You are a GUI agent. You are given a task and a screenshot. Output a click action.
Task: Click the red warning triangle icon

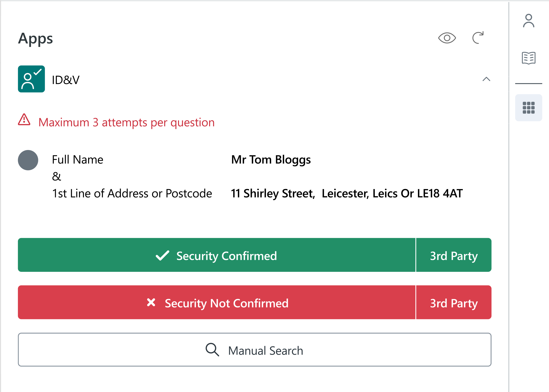(24, 120)
